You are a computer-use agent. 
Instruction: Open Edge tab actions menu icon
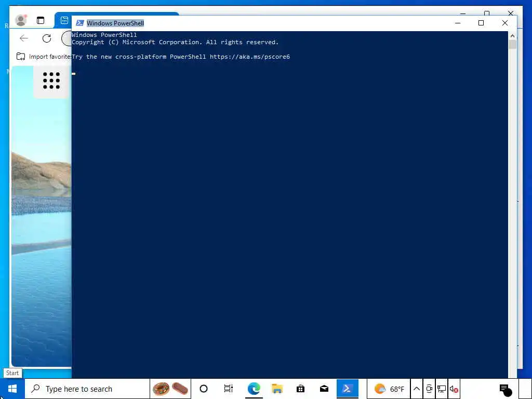41,20
